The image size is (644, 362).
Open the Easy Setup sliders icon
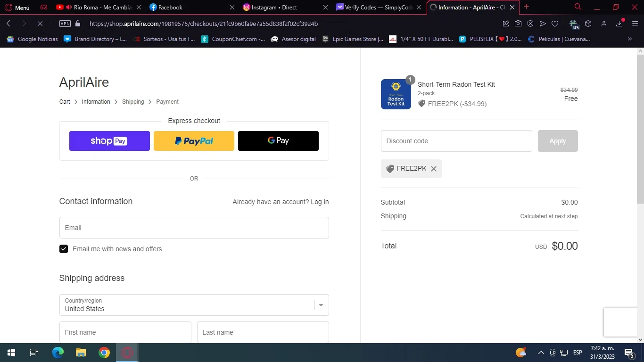(635, 24)
